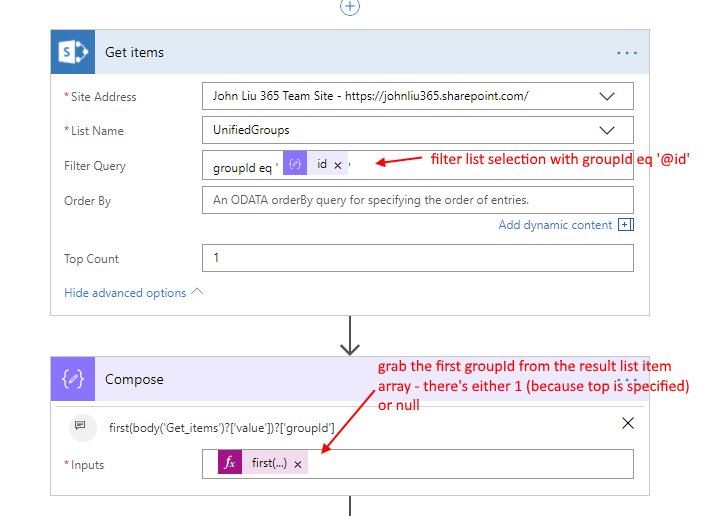Click the plus insert step button at top
This screenshot has height=516, width=707.
(x=349, y=7)
